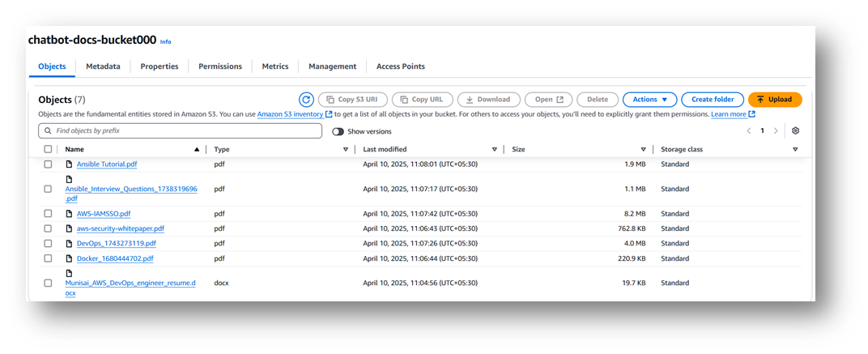Switch to the Management tab
This screenshot has width=868, height=354.
(x=333, y=66)
